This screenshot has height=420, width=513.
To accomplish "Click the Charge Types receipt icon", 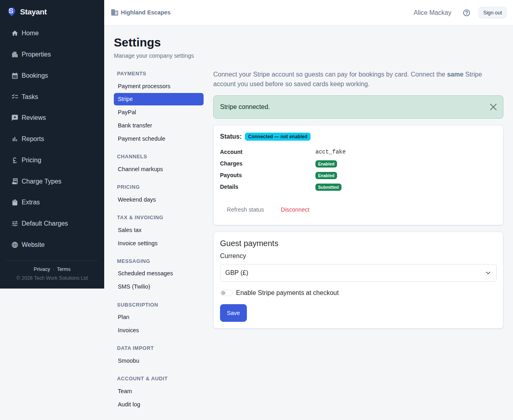I will pyautogui.click(x=15, y=181).
